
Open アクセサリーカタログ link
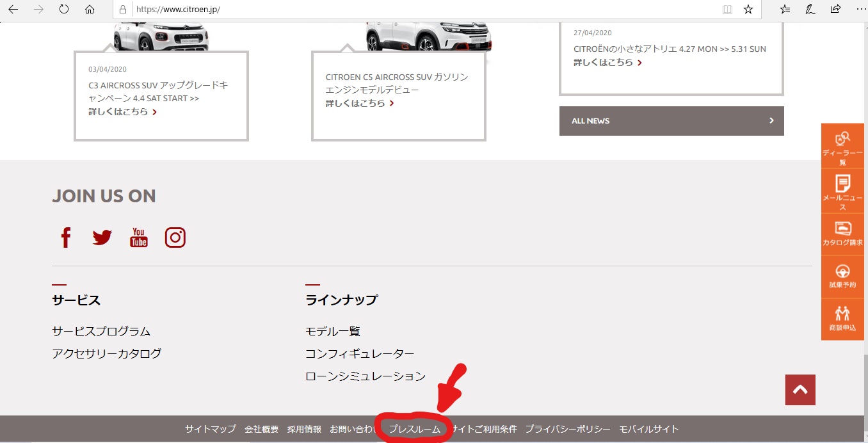(x=107, y=353)
